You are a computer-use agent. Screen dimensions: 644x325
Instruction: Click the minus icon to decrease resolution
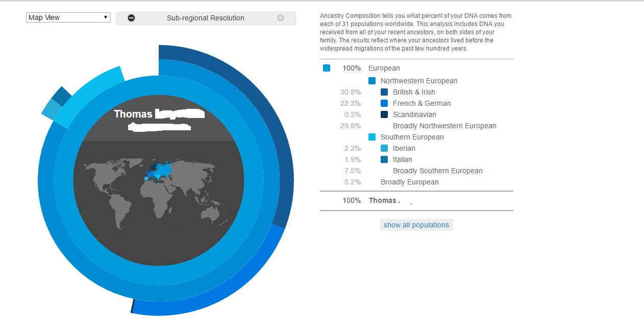pos(131,18)
